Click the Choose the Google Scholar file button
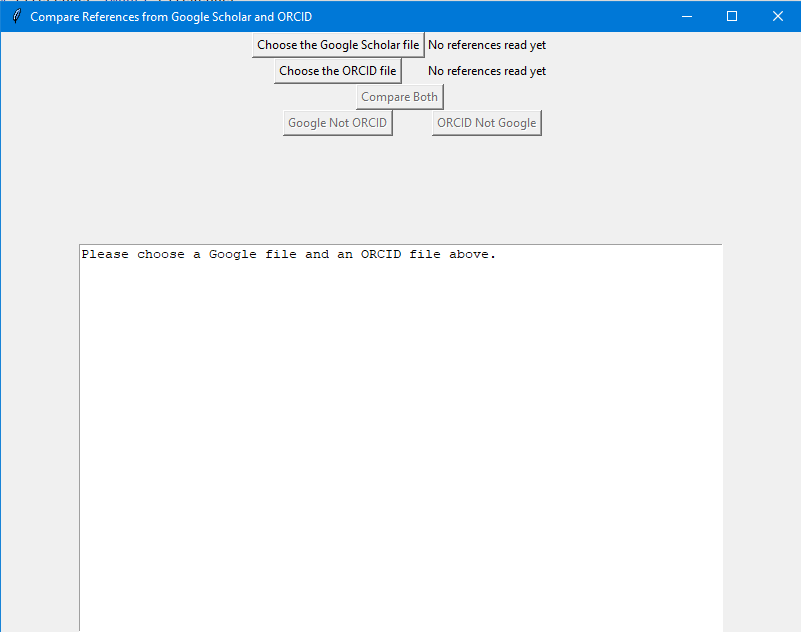This screenshot has height=632, width=801. (x=338, y=45)
